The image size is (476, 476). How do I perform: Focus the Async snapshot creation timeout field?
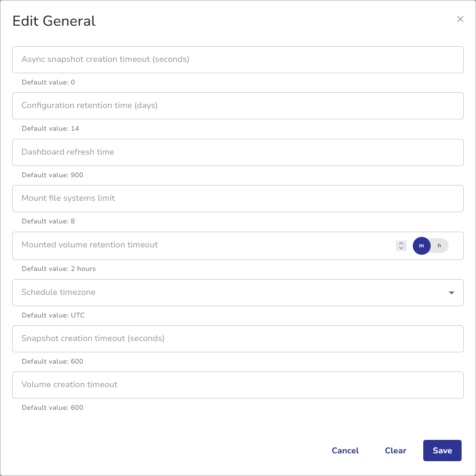(x=238, y=60)
